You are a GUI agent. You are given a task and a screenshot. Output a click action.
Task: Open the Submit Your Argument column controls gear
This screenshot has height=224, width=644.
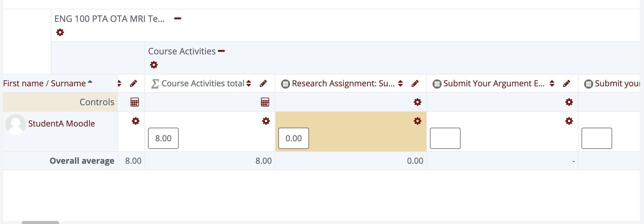pyautogui.click(x=569, y=102)
